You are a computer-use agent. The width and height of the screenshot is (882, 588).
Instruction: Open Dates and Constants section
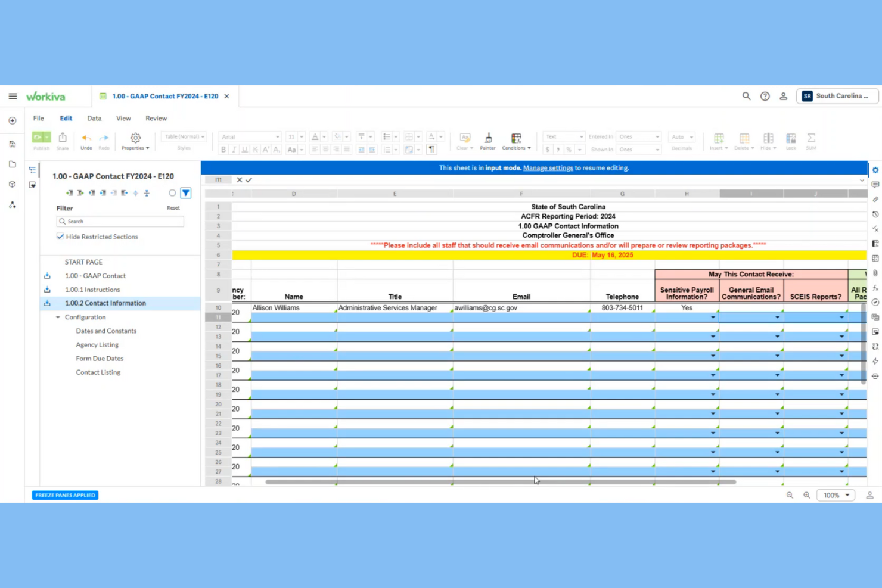click(x=106, y=331)
